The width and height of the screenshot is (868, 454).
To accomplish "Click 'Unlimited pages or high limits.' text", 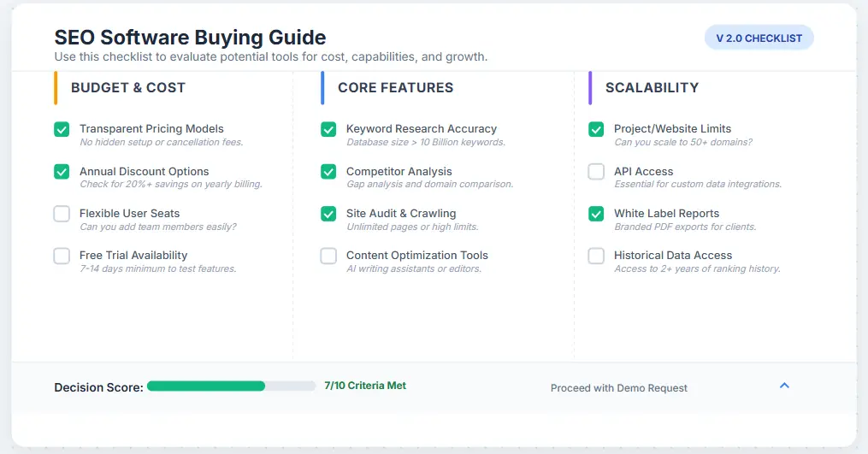I will (x=412, y=227).
